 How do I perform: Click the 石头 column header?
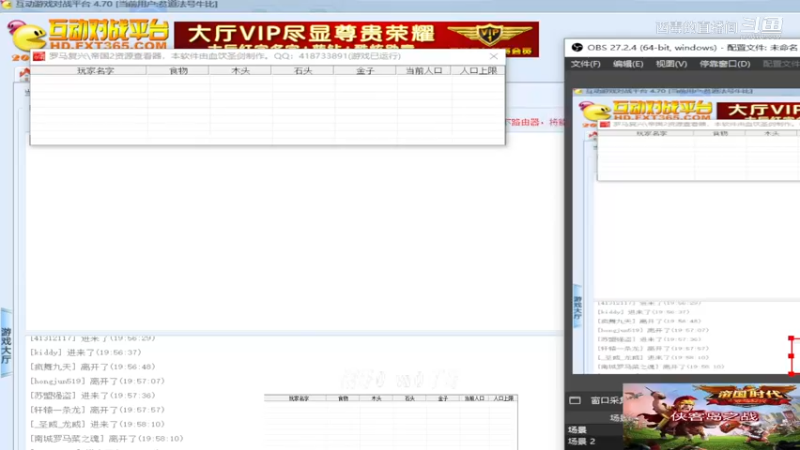pyautogui.click(x=303, y=70)
